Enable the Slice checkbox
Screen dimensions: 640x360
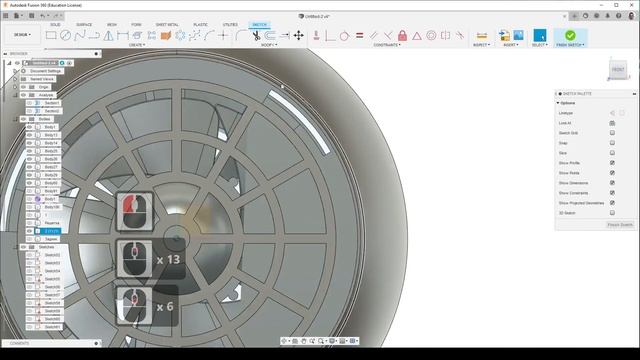tap(612, 153)
